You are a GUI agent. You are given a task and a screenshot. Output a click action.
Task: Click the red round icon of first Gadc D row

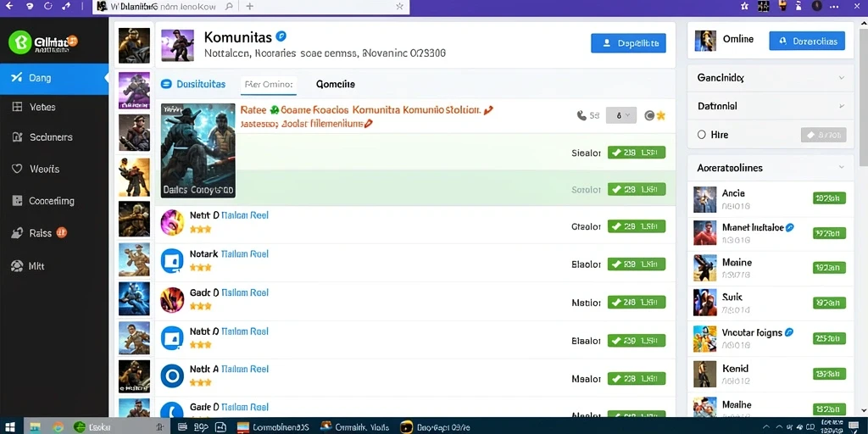[x=172, y=299]
